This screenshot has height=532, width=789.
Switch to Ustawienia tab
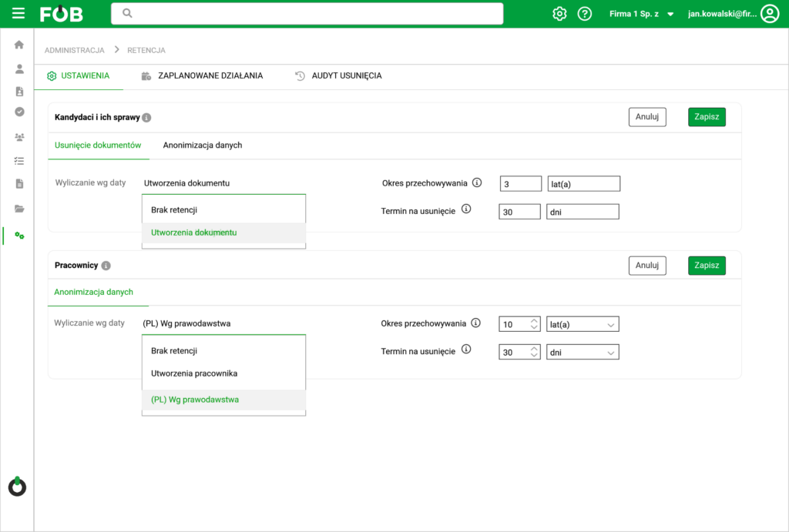(79, 76)
